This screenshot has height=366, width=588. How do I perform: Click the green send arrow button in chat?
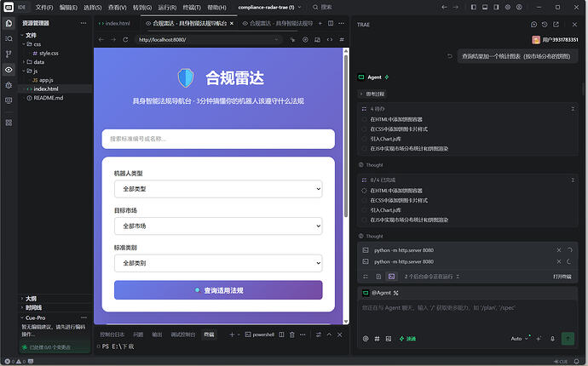568,339
